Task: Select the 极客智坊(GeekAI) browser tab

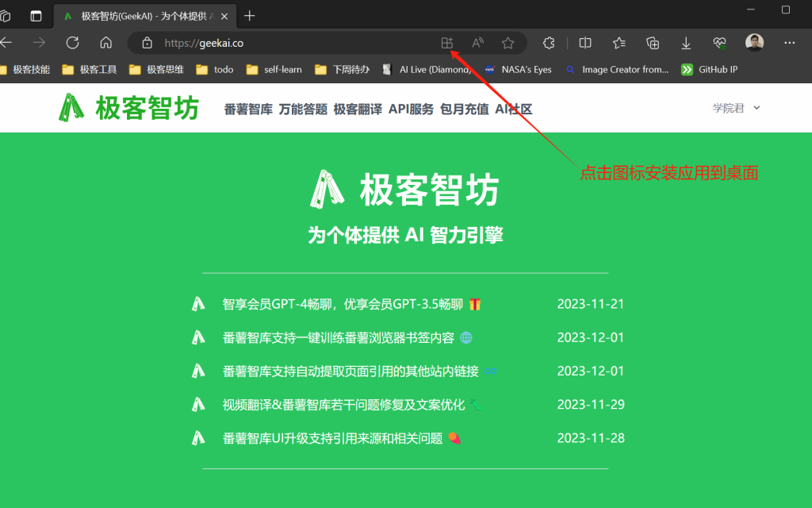Action: tap(145, 17)
